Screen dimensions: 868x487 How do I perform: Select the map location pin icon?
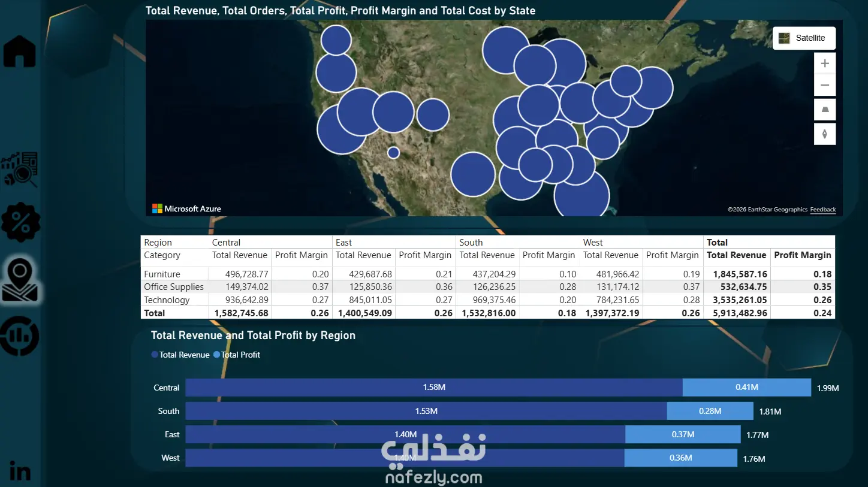click(x=20, y=280)
